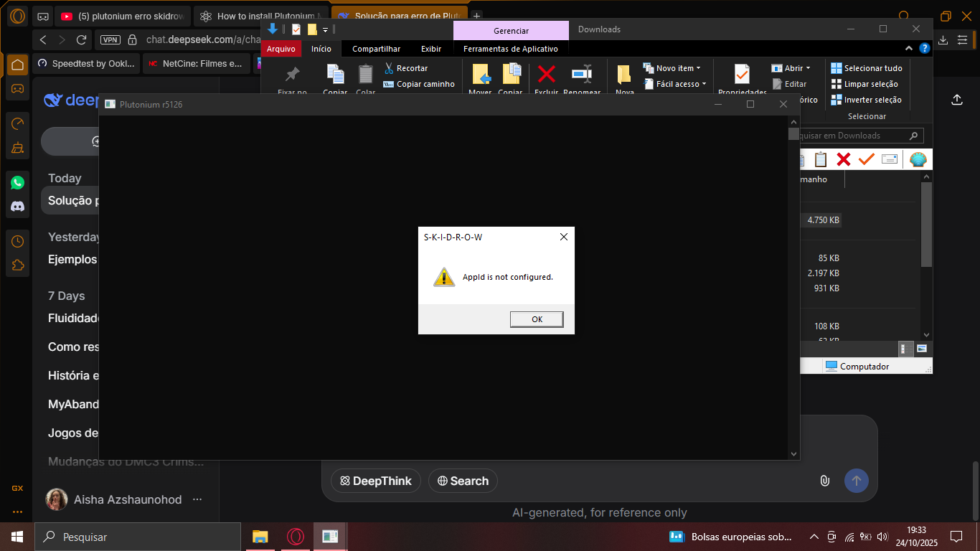Click the red Excluir delete icon
This screenshot has height=551, width=980.
(547, 75)
